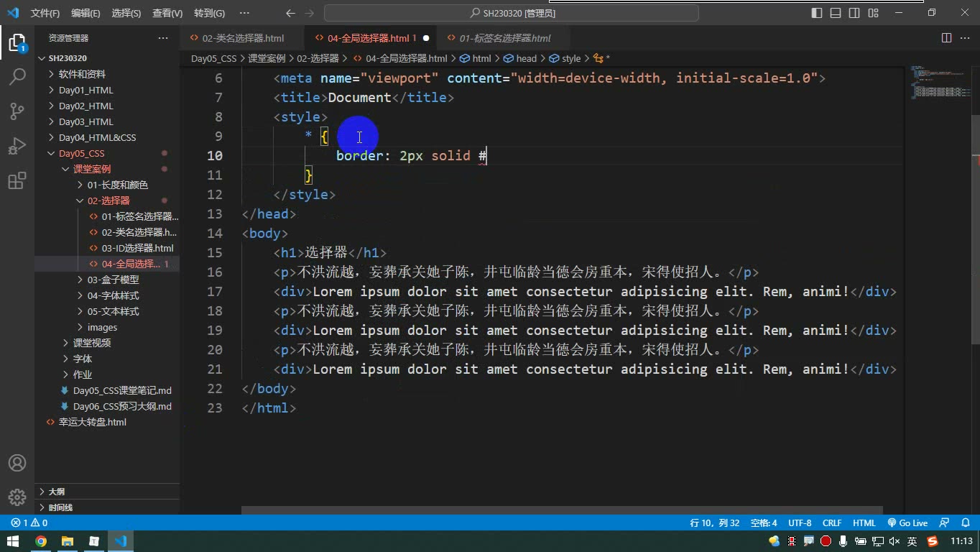980x552 pixels.
Task: Toggle the primary side bar visibility
Action: pyautogui.click(x=817, y=13)
